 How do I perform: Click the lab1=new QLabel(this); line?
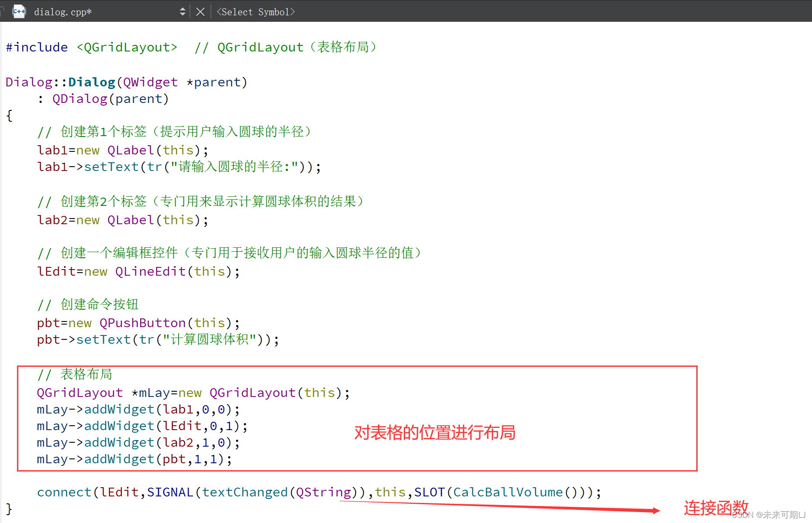(123, 150)
